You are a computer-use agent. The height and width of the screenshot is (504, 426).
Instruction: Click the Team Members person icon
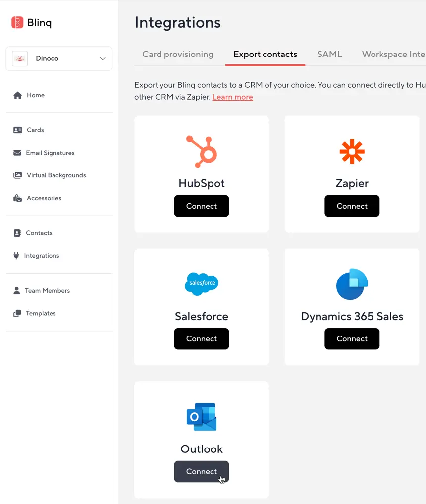coord(17,290)
